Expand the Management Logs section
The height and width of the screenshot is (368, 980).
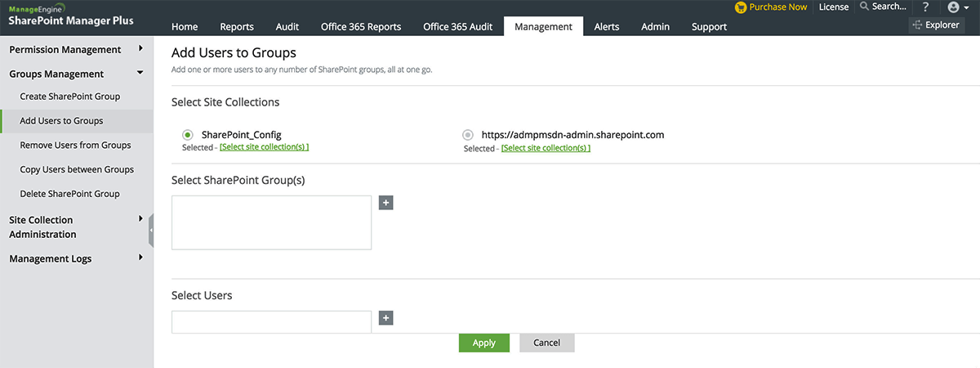[140, 258]
